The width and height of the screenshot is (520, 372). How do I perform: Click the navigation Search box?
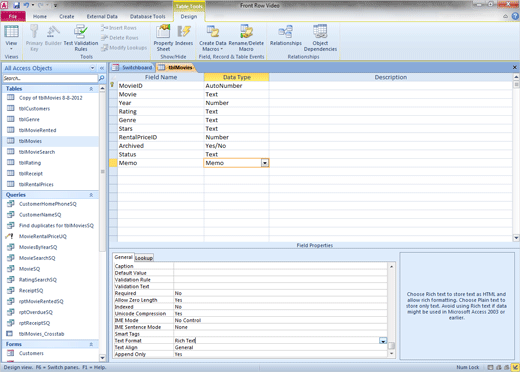coord(50,78)
